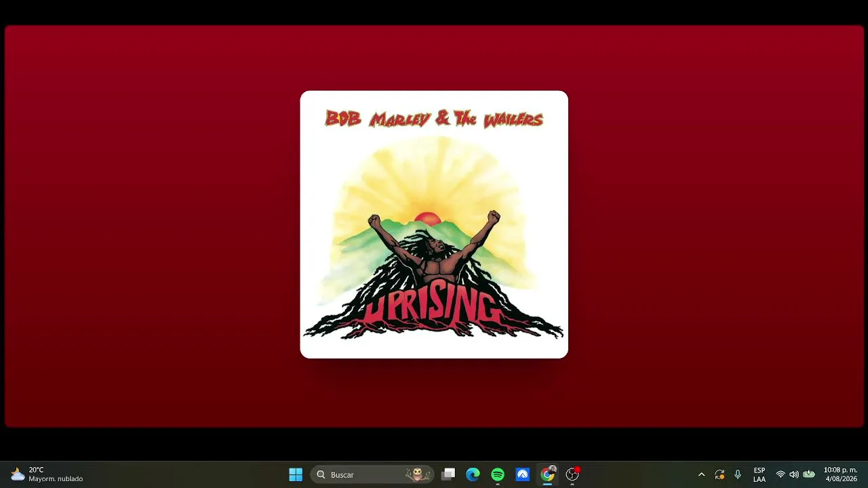The width and height of the screenshot is (868, 488).
Task: Switch to the Google Chrome taskbar icon
Action: pyautogui.click(x=547, y=474)
